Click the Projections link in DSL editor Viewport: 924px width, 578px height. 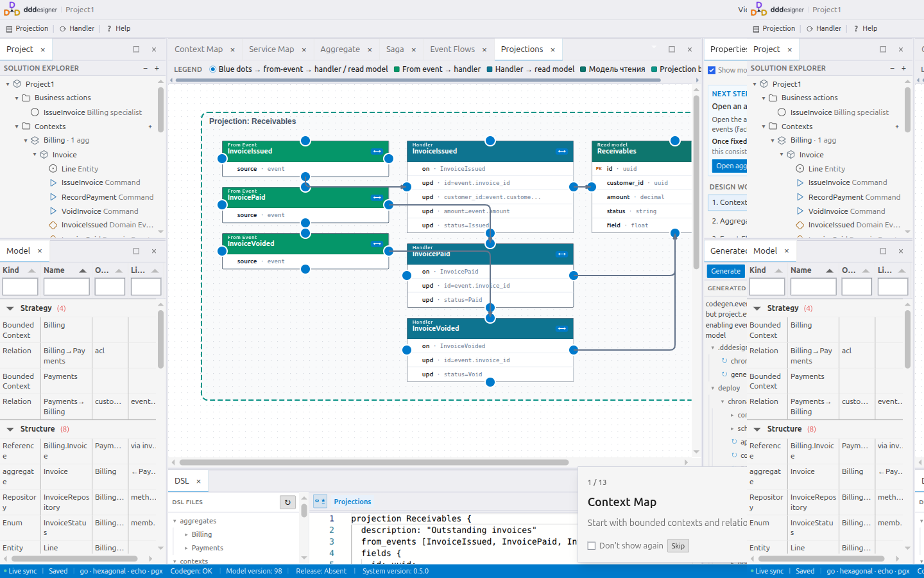(x=352, y=502)
